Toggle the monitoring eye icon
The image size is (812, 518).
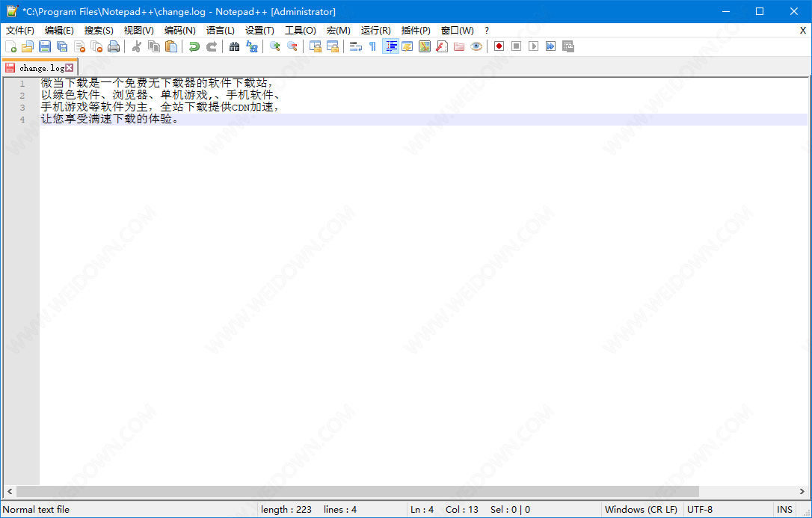pyautogui.click(x=476, y=46)
